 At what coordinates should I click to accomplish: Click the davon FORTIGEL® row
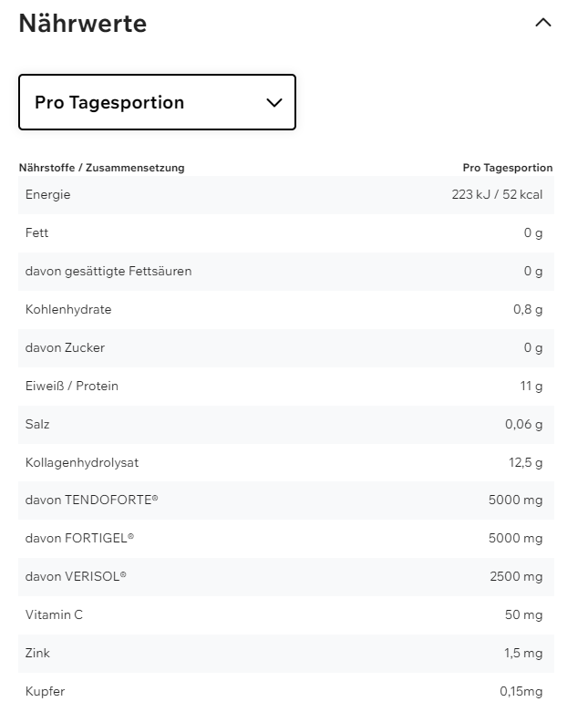click(80, 538)
